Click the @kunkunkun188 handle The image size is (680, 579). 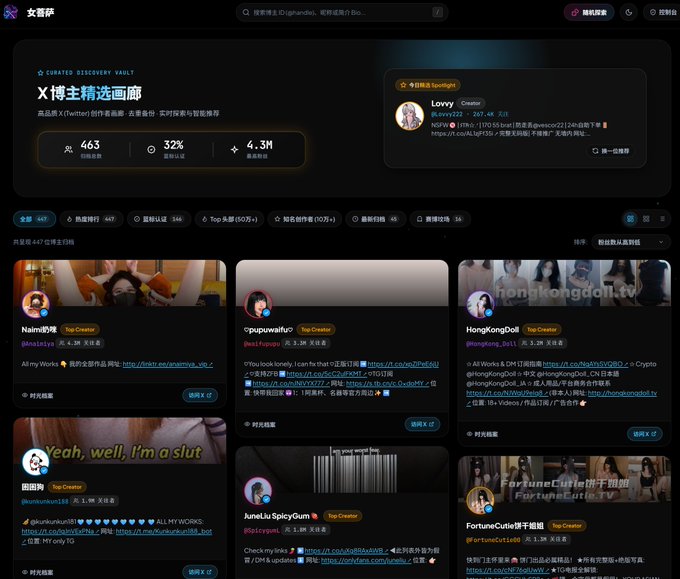(45, 501)
